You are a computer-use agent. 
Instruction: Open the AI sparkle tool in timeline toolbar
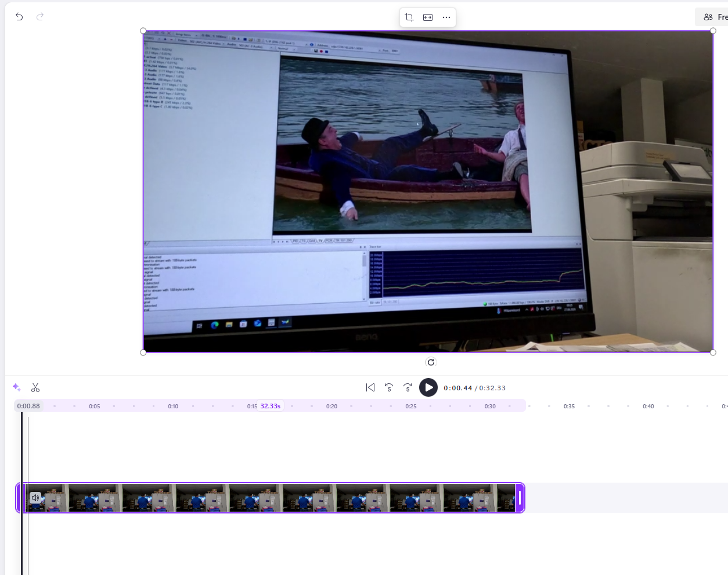[x=17, y=387]
